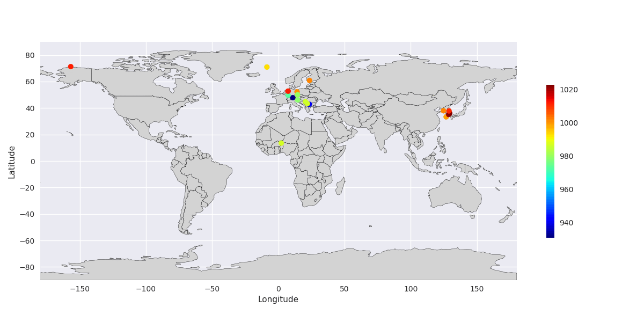The width and height of the screenshot is (644, 322).
Task: Click the 50 longitude tick label
Action: (x=345, y=289)
